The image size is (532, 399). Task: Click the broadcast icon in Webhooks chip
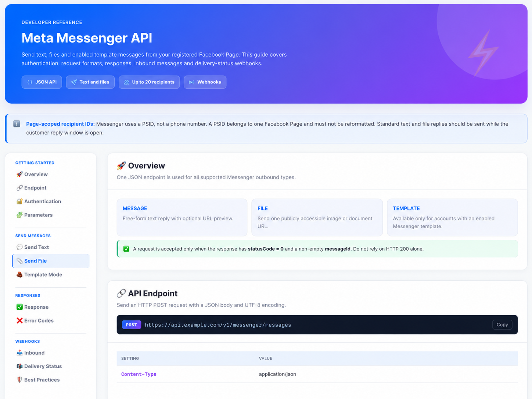click(x=192, y=82)
